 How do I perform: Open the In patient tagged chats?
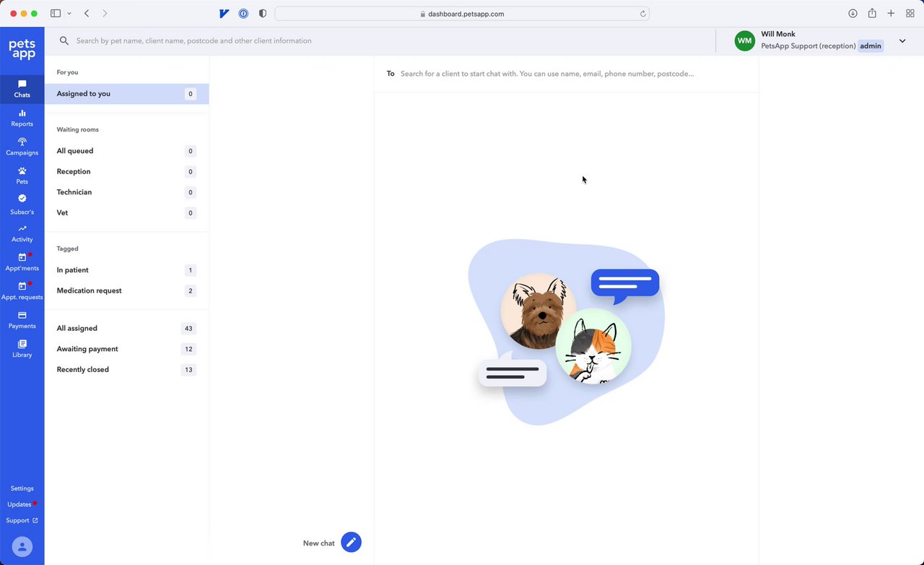point(127,270)
